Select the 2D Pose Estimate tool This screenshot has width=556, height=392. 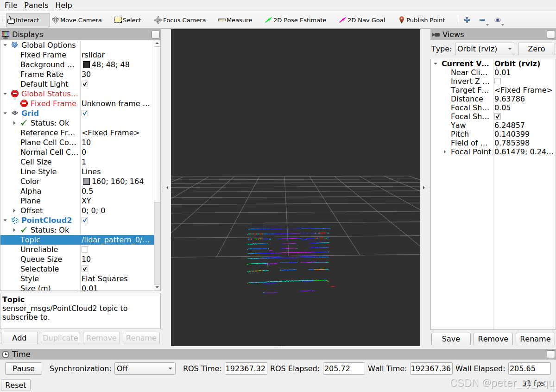[x=296, y=20]
